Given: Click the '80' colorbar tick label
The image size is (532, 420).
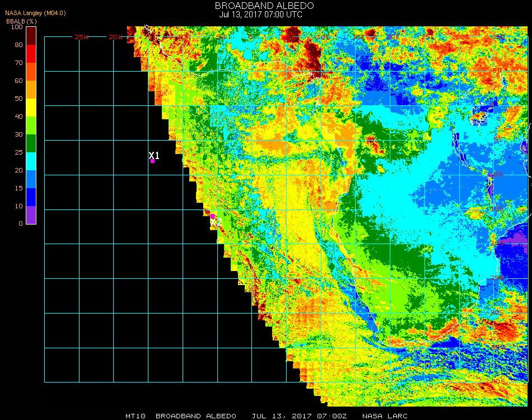Looking at the screenshot, I should tap(18, 45).
